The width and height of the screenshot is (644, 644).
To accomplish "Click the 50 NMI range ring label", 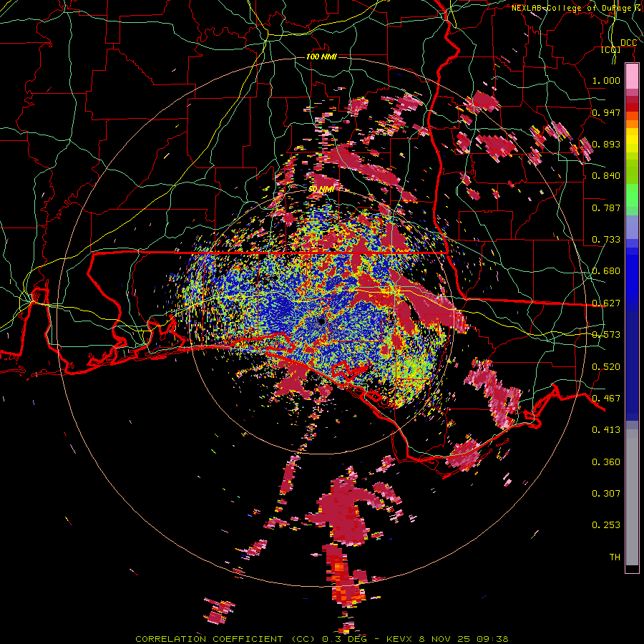I will coord(321,190).
